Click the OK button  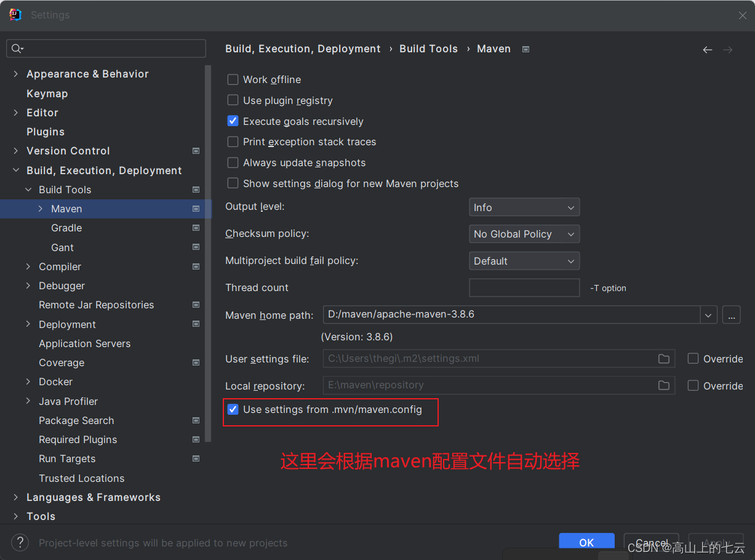point(587,542)
